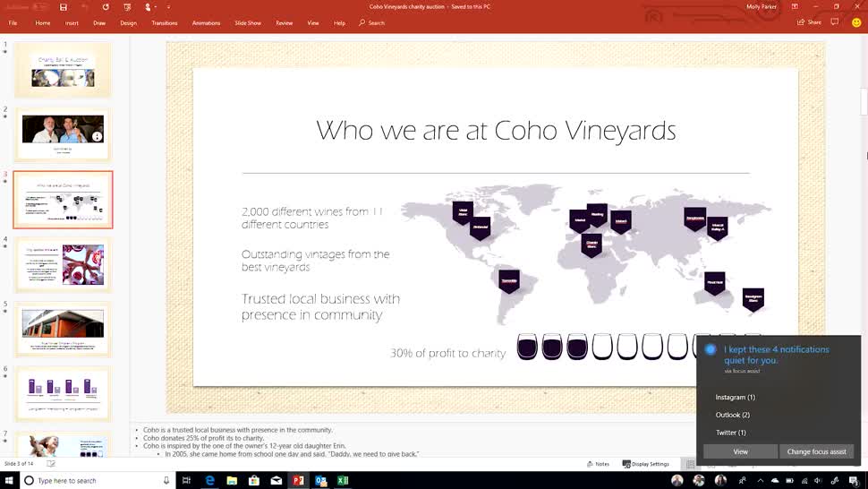Screen dimensions: 868x489
Task: Select slide 6 thumbnail with bar chart
Action: 63,394
